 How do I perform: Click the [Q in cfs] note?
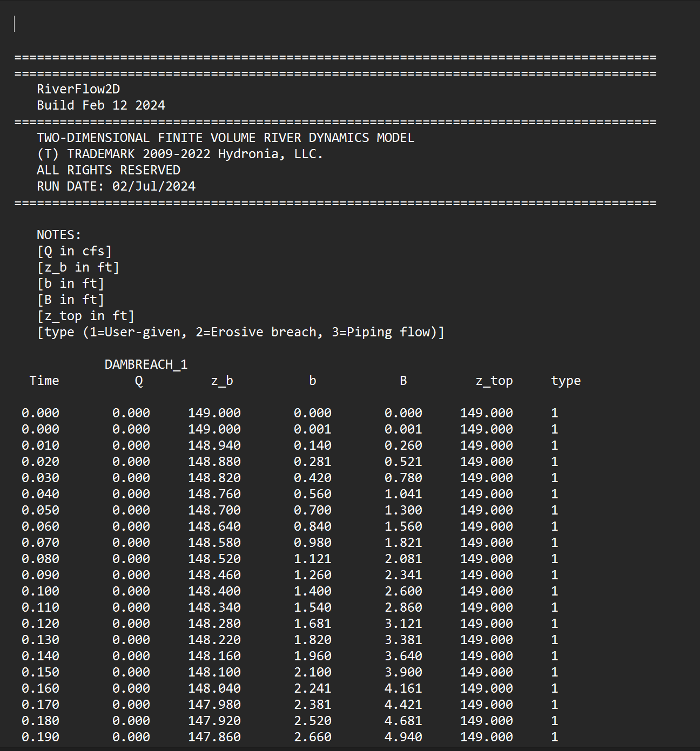pyautogui.click(x=74, y=251)
